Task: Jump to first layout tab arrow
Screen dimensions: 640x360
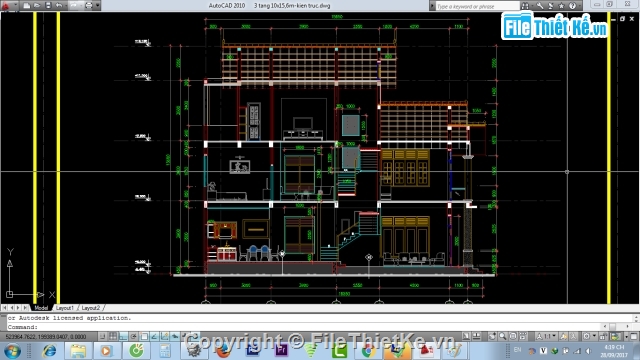Action: pyautogui.click(x=4, y=308)
